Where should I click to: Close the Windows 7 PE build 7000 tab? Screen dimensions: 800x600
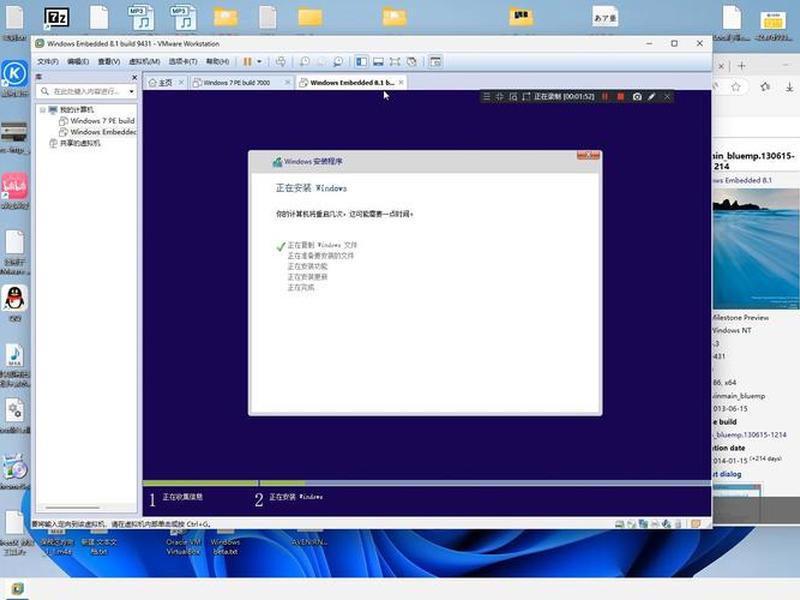click(x=287, y=82)
